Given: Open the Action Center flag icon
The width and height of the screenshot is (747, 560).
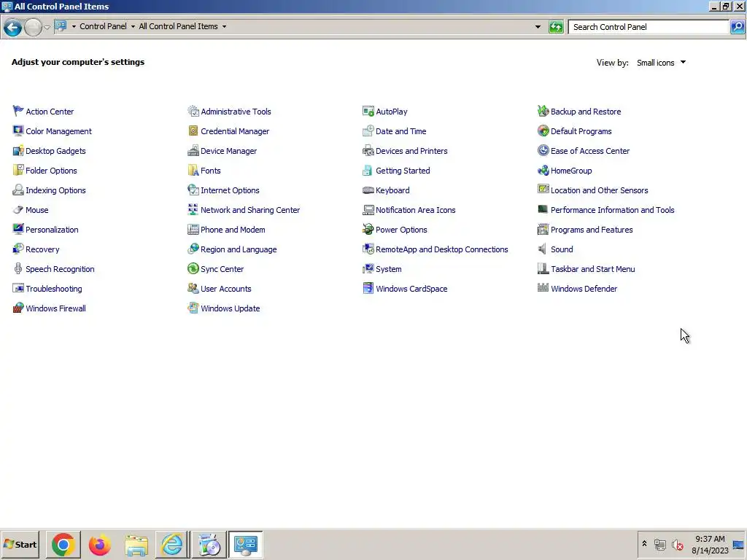Looking at the screenshot, I should click(x=18, y=111).
